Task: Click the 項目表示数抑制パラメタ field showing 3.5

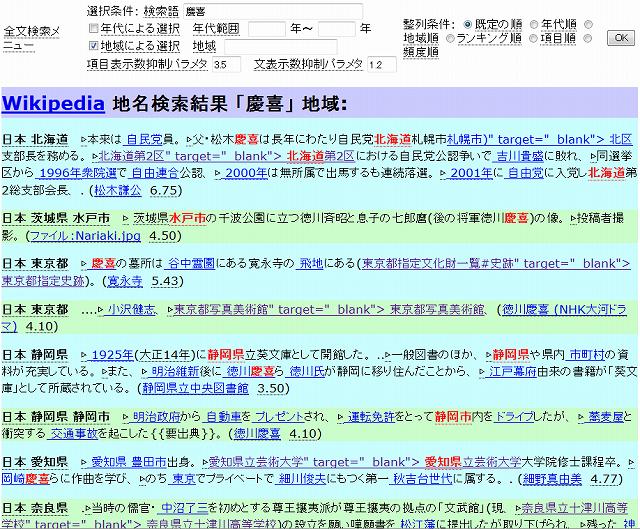Action: pyautogui.click(x=226, y=64)
